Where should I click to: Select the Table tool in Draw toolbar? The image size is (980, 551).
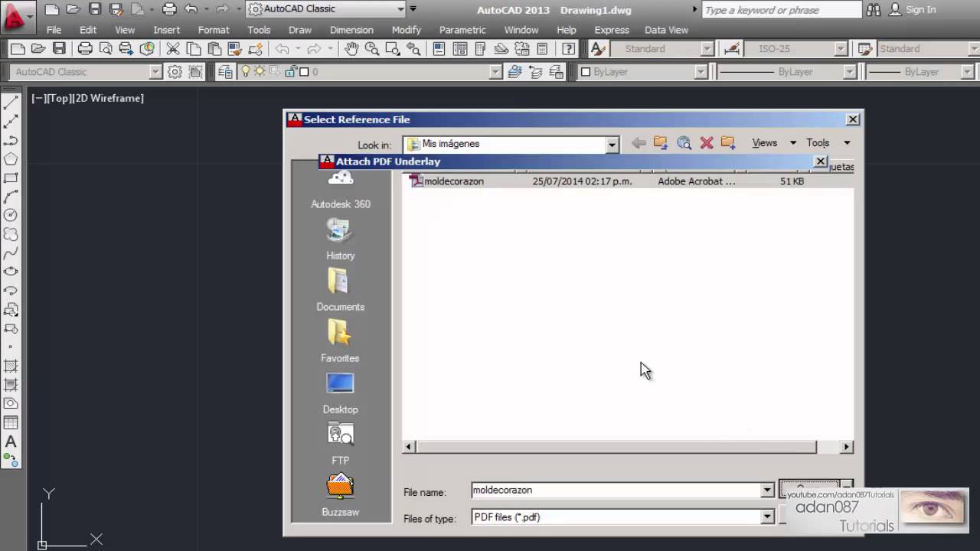point(11,422)
